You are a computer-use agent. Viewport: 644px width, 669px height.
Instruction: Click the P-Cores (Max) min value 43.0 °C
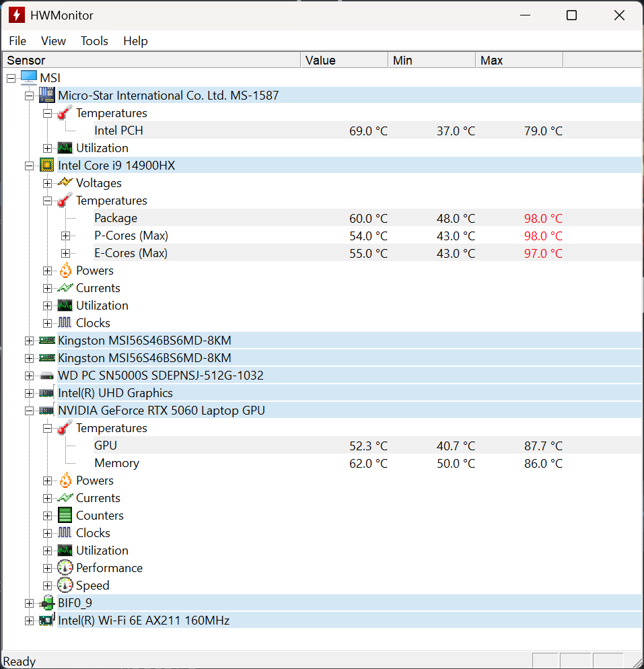456,236
